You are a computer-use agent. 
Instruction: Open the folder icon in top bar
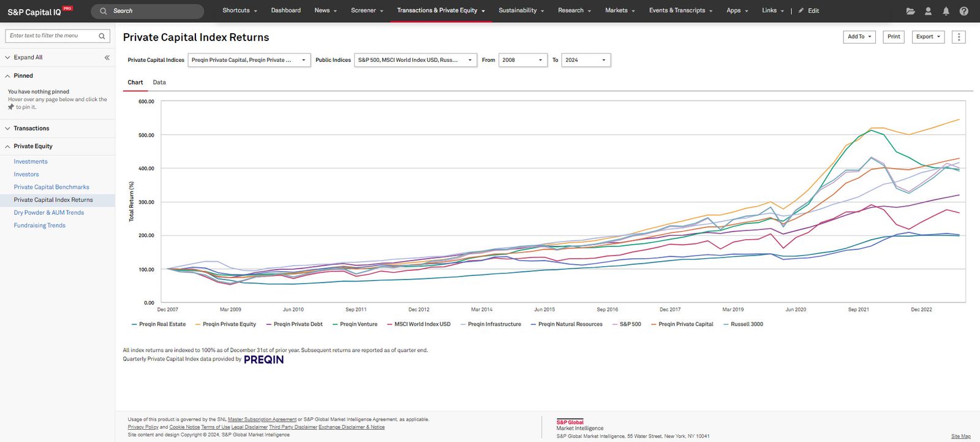point(910,11)
